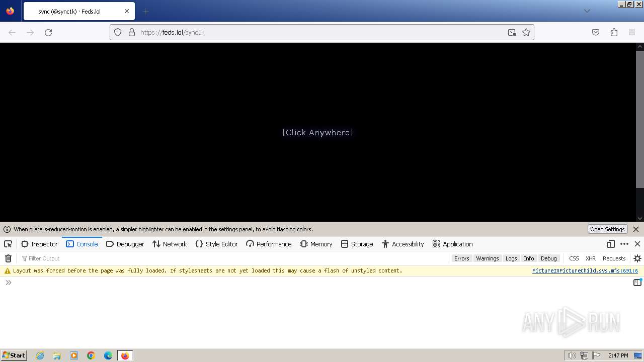Image resolution: width=644 pixels, height=362 pixels.
Task: Dismiss the prefers-reduced-motion notification
Action: (x=636, y=229)
